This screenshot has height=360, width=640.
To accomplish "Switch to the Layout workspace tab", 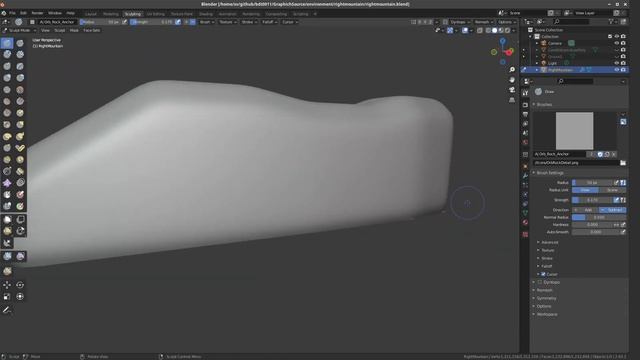I will click(91, 14).
